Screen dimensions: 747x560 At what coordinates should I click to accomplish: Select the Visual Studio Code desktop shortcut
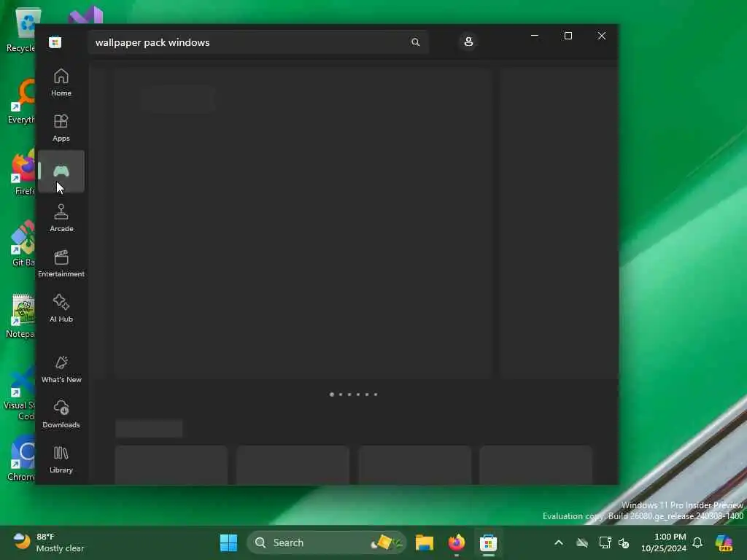pos(19,393)
